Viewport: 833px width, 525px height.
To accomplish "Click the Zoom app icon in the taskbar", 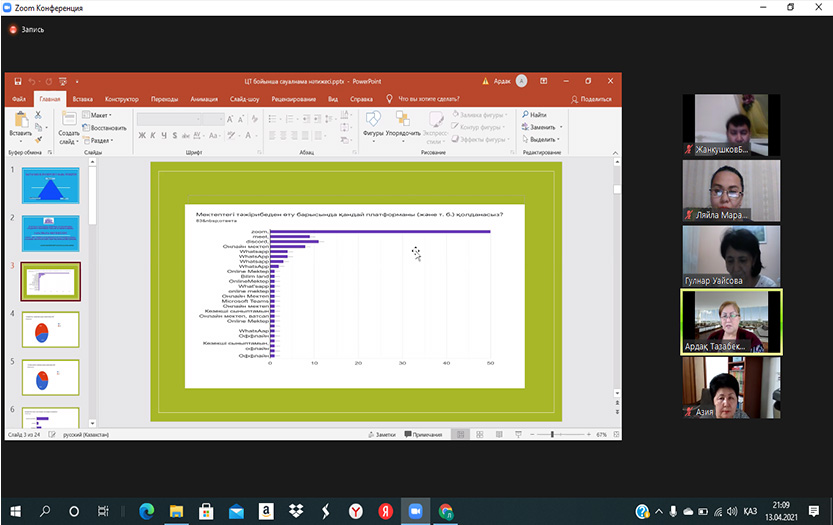I will coord(415,510).
